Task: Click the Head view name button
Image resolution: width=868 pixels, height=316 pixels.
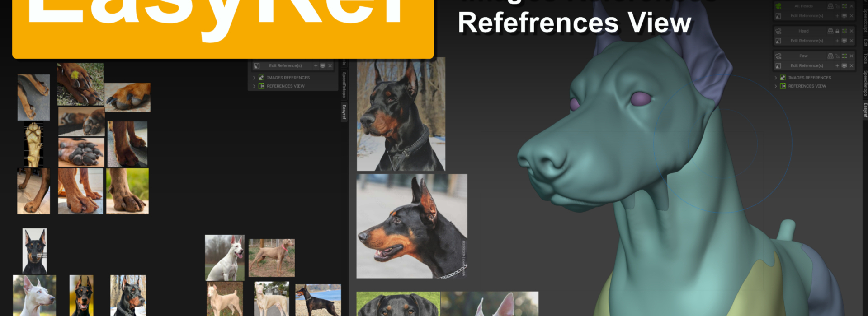Action: [804, 31]
